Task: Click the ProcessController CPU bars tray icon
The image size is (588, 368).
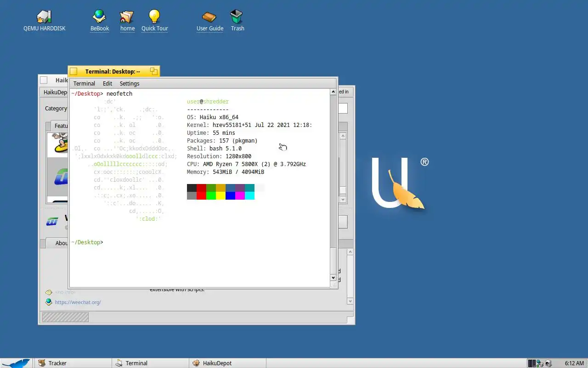Action: pos(532,363)
